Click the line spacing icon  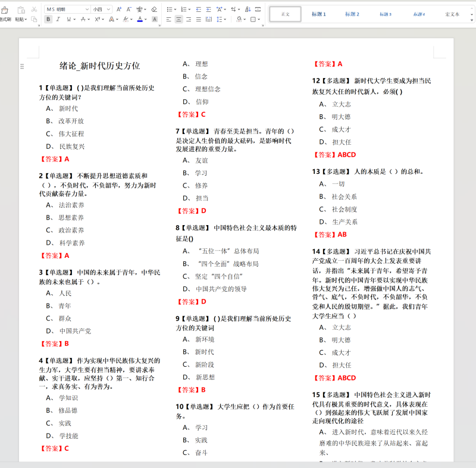(x=219, y=20)
